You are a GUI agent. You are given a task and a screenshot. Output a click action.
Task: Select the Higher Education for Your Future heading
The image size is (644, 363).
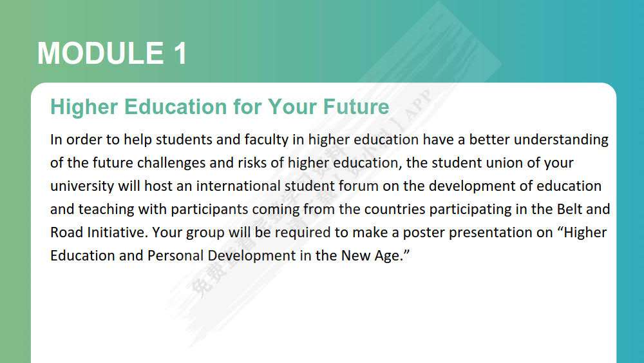[x=220, y=107]
